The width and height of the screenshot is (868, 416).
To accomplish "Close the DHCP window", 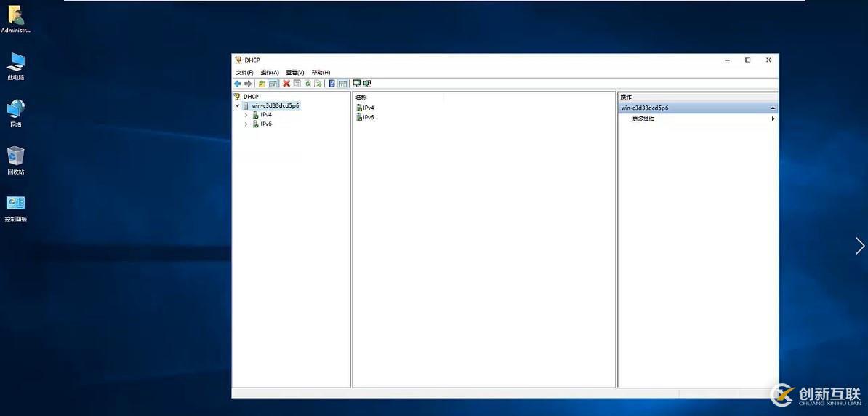I will pos(768,60).
